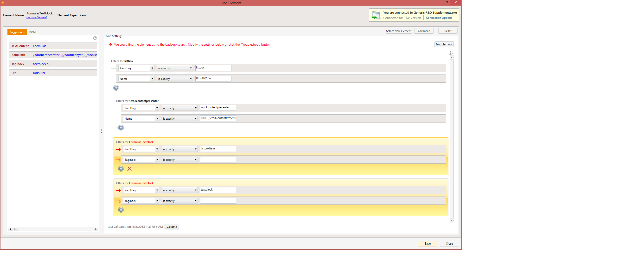The height and width of the screenshot is (271, 644).
Task: Click the add-filter icon under the textblock filters
Action: click(x=121, y=210)
